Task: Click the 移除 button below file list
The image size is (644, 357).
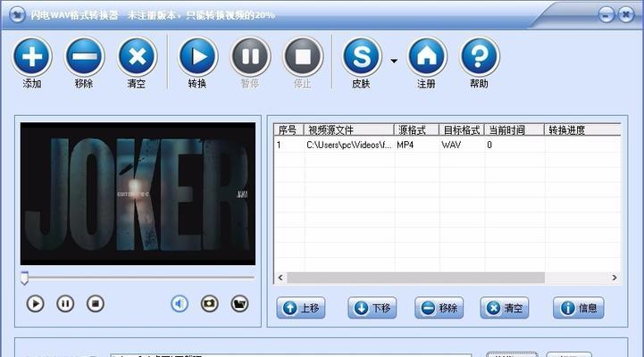Action: coord(439,308)
